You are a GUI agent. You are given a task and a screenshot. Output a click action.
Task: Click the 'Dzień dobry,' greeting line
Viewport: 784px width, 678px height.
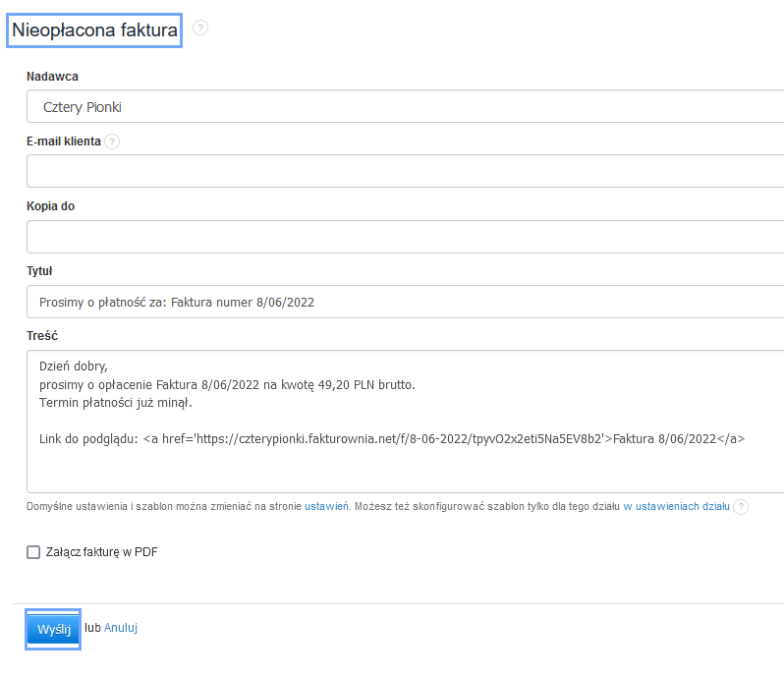pos(74,367)
